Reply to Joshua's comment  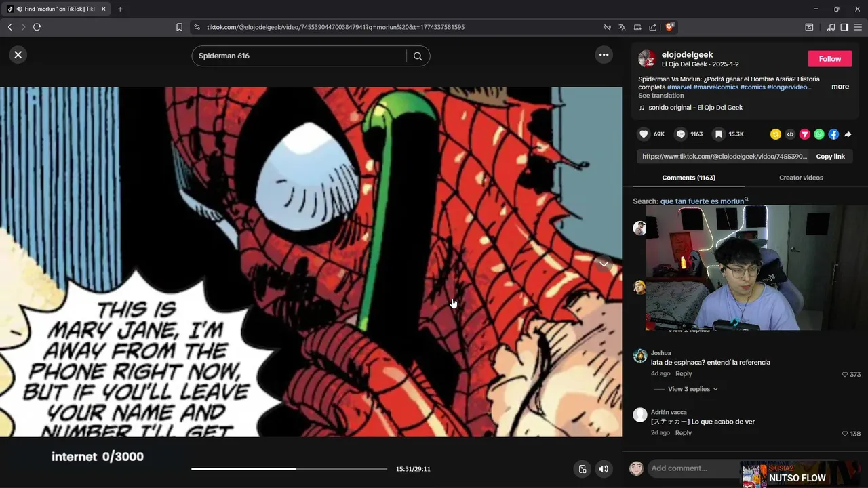click(x=684, y=374)
